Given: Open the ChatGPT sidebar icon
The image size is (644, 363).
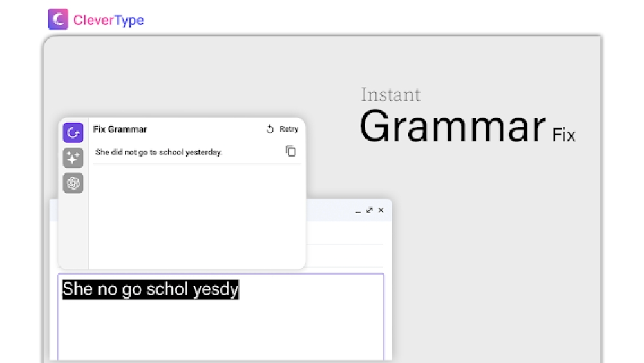Looking at the screenshot, I should 73,183.
